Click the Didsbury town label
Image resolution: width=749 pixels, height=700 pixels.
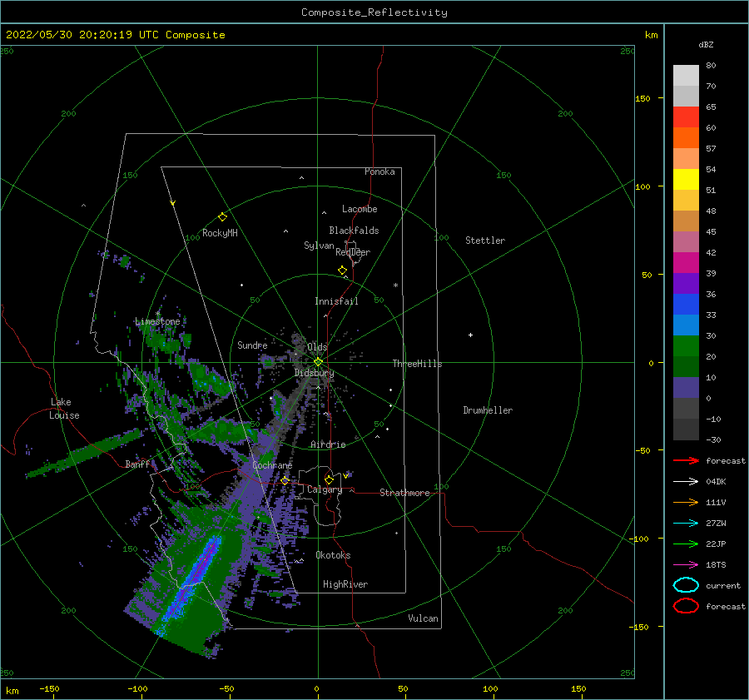coord(315,373)
